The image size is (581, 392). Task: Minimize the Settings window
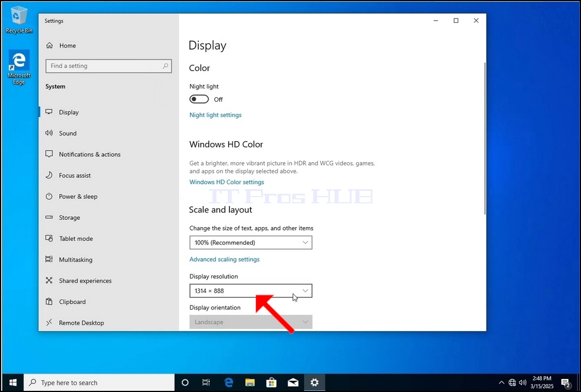pyautogui.click(x=436, y=21)
